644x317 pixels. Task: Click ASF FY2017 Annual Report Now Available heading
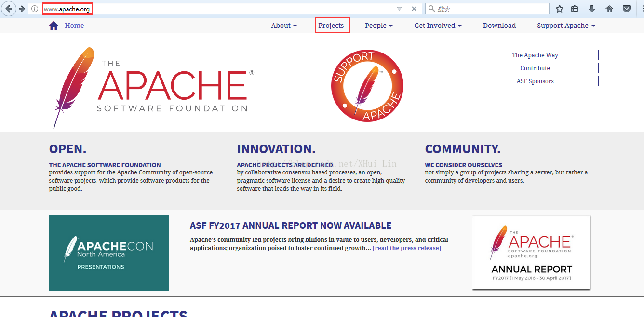(x=291, y=225)
